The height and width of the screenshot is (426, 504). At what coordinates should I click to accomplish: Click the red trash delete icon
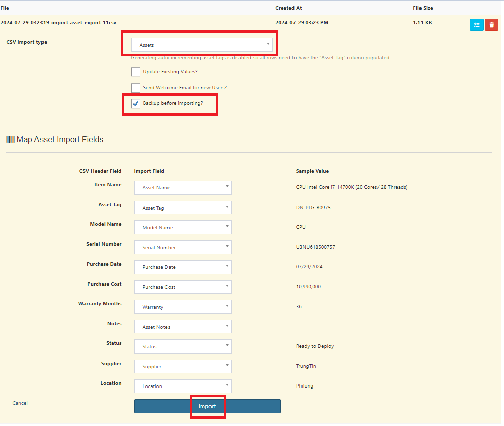point(491,25)
